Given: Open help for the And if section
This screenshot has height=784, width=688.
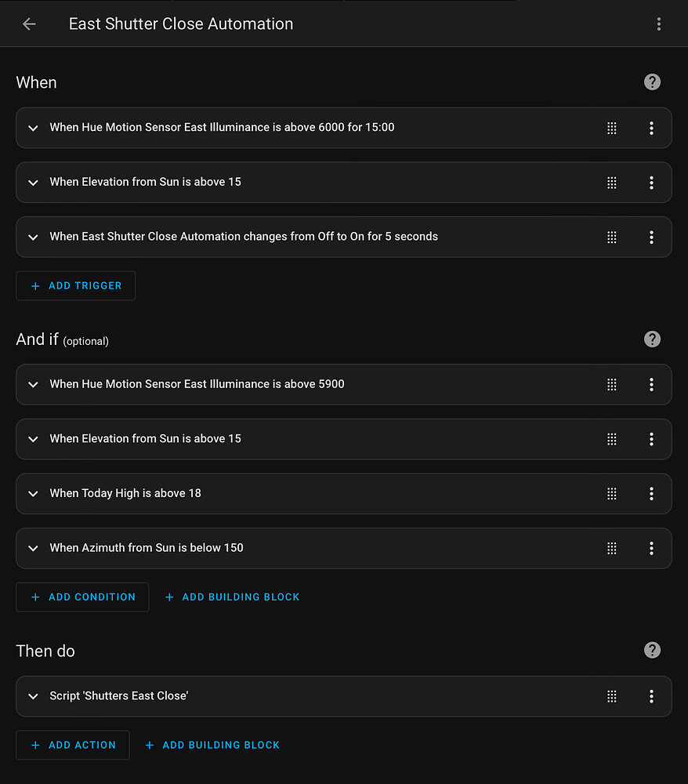Looking at the screenshot, I should point(652,339).
